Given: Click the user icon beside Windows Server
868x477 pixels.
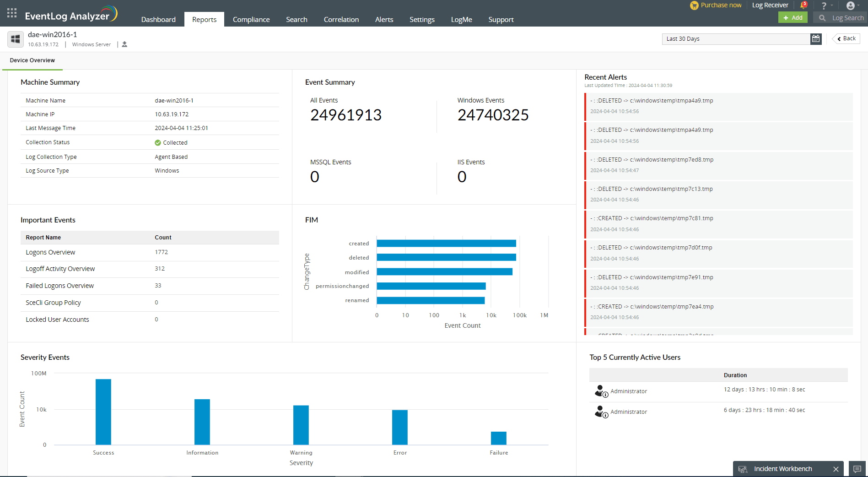Looking at the screenshot, I should [124, 44].
